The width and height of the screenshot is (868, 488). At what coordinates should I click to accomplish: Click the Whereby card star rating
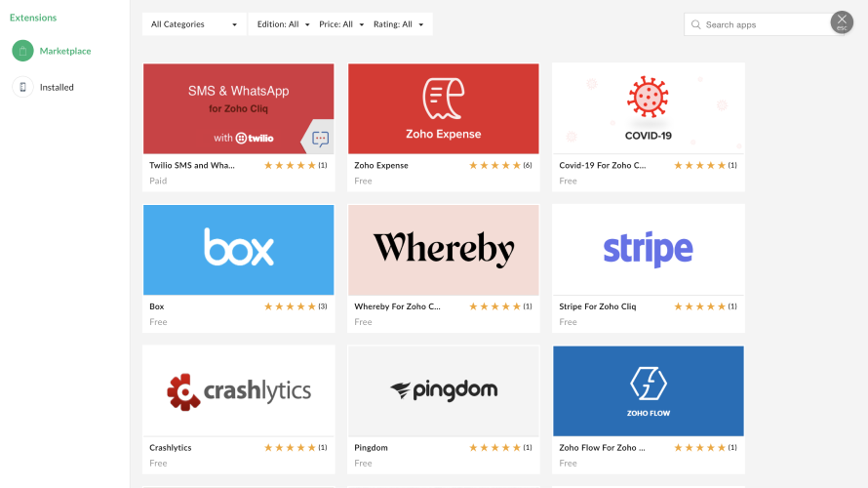pos(494,306)
